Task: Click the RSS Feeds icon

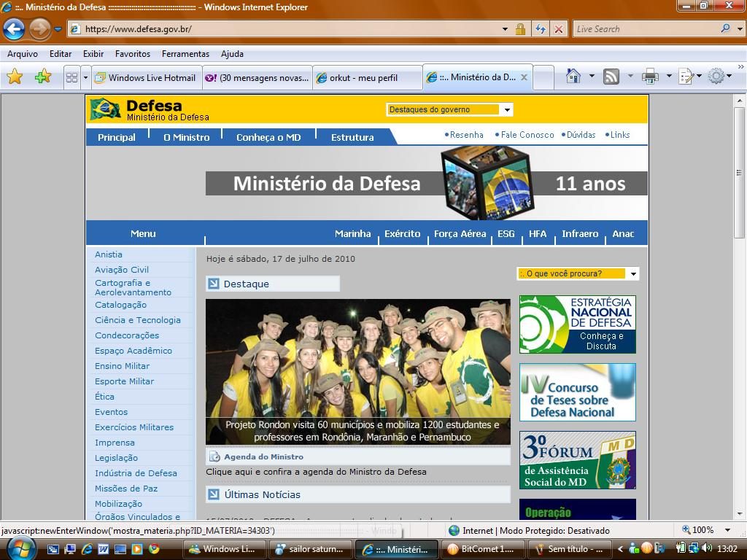Action: 611,76
